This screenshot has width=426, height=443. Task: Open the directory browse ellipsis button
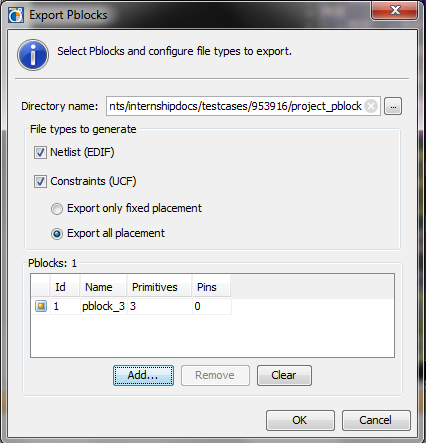click(393, 106)
